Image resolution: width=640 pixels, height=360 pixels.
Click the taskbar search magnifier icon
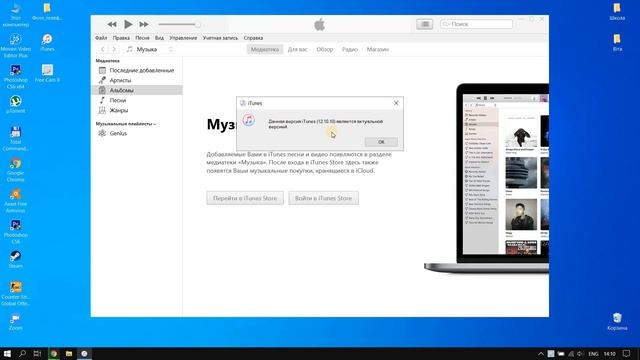(x=22, y=353)
